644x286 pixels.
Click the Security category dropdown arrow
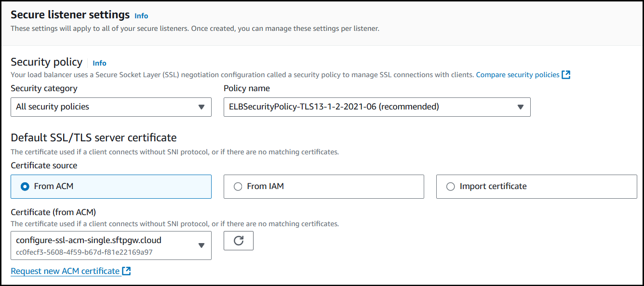tap(201, 107)
